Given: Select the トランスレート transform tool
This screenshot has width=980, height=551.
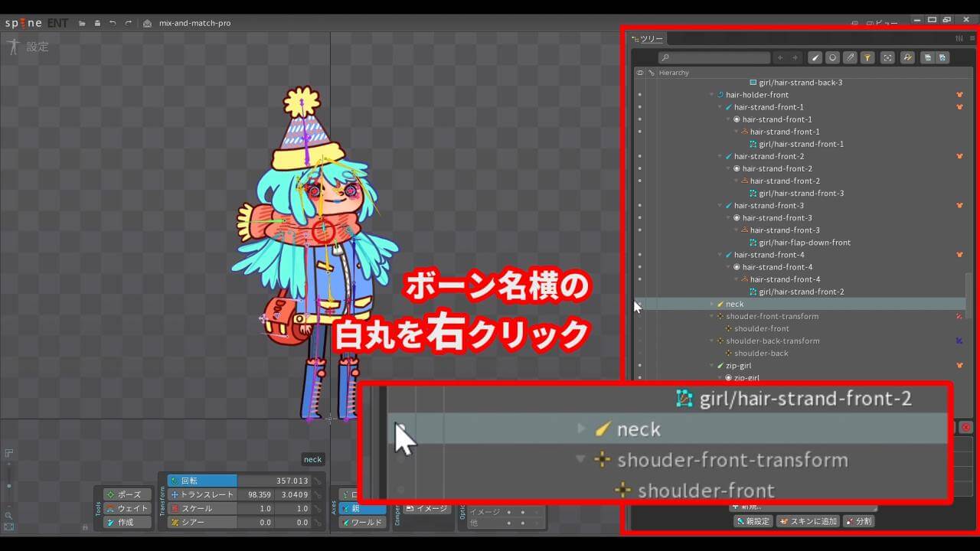Looking at the screenshot, I should pyautogui.click(x=202, y=494).
